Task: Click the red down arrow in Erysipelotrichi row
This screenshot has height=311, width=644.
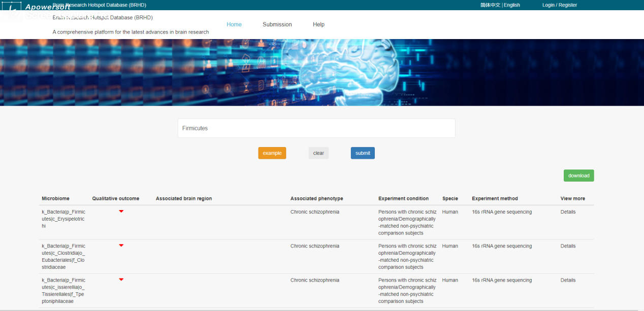Action: tap(121, 212)
